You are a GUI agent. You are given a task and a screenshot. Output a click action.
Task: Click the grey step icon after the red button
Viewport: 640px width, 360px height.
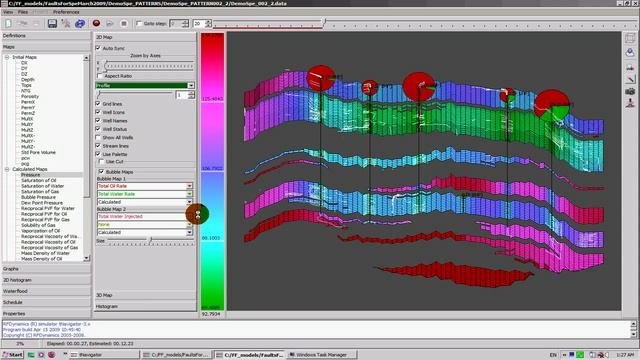tap(110, 23)
